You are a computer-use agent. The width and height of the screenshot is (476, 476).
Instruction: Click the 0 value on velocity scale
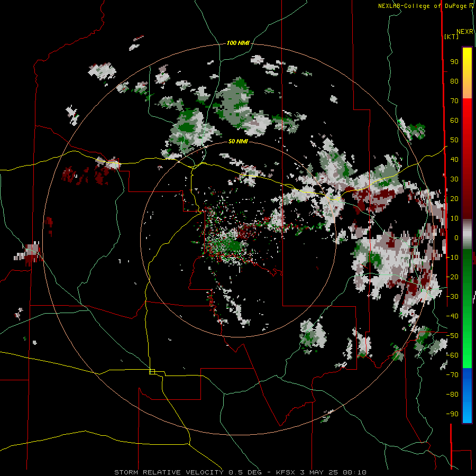(456, 238)
